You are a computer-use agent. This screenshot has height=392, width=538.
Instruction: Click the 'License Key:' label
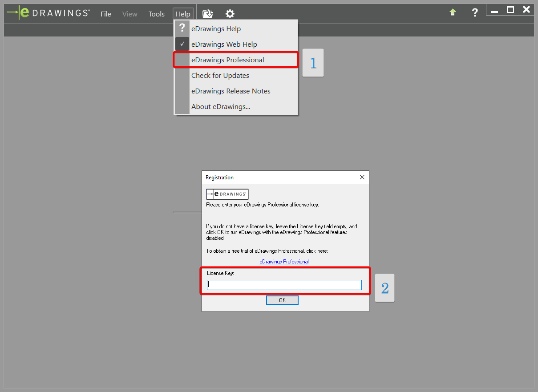[220, 273]
